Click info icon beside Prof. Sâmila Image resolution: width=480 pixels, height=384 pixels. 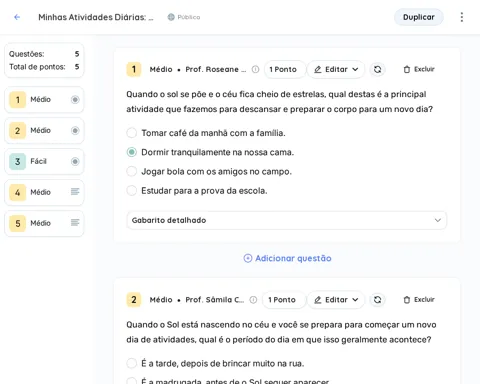pos(253,300)
